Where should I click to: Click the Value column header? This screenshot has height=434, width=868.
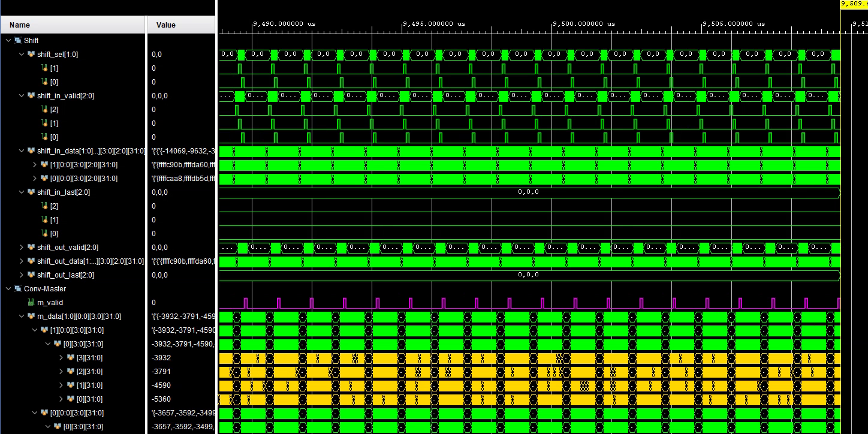click(165, 25)
